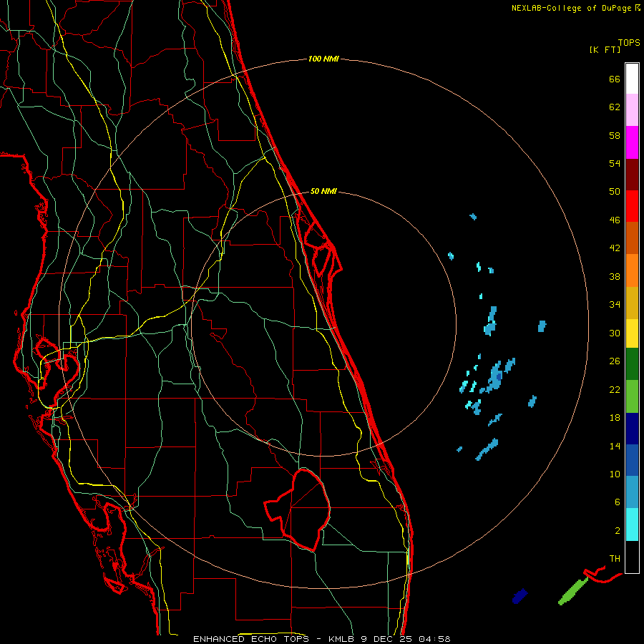
Task: Click the "38" legend value
Action: (x=615, y=276)
